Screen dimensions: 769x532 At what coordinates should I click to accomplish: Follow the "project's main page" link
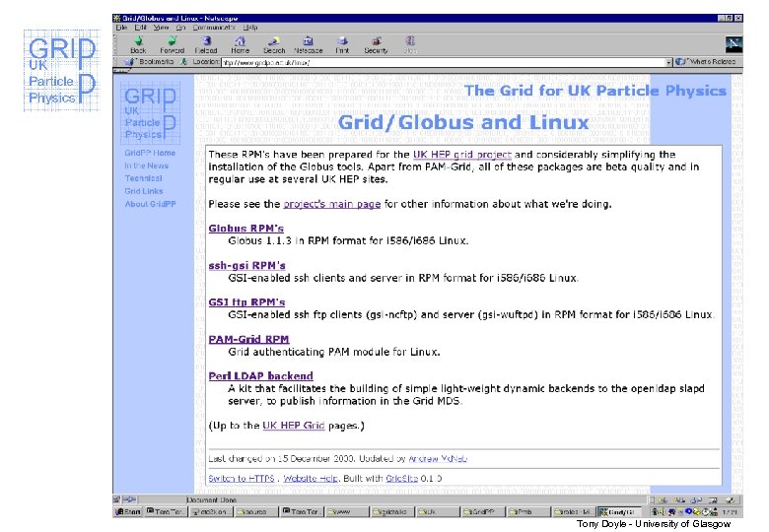click(x=332, y=204)
